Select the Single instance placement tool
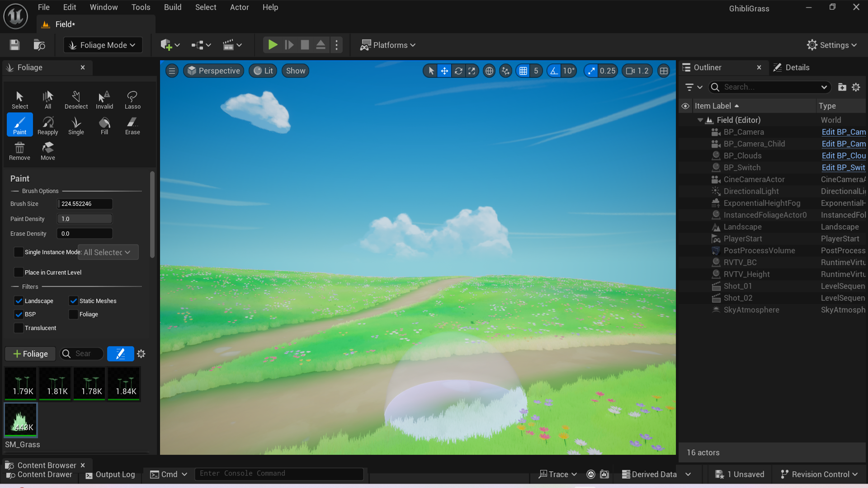 76,124
